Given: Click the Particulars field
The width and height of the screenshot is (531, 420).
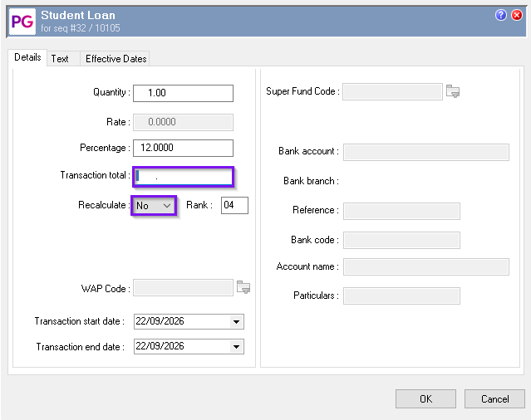Looking at the screenshot, I should point(401,295).
